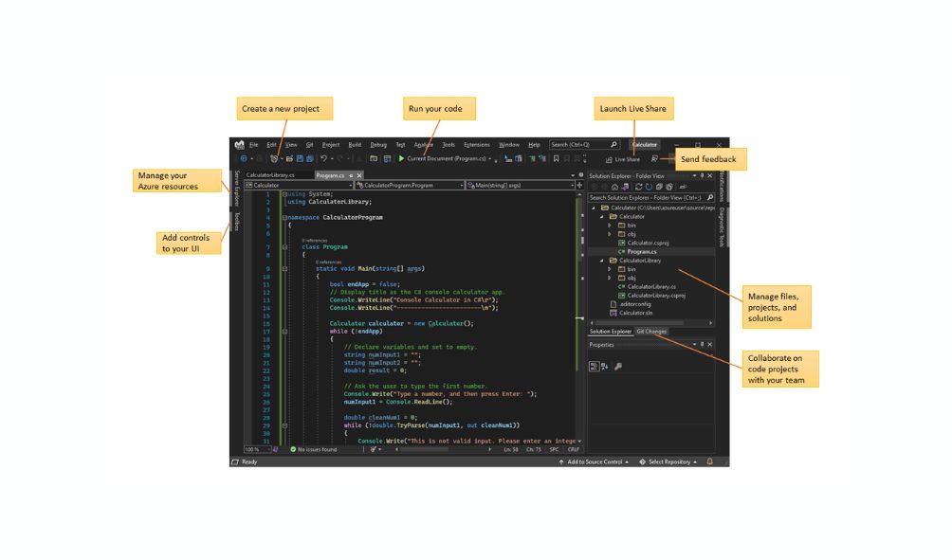The width and height of the screenshot is (952, 560).
Task: Pin the Solution Explorer panel
Action: coord(703,175)
